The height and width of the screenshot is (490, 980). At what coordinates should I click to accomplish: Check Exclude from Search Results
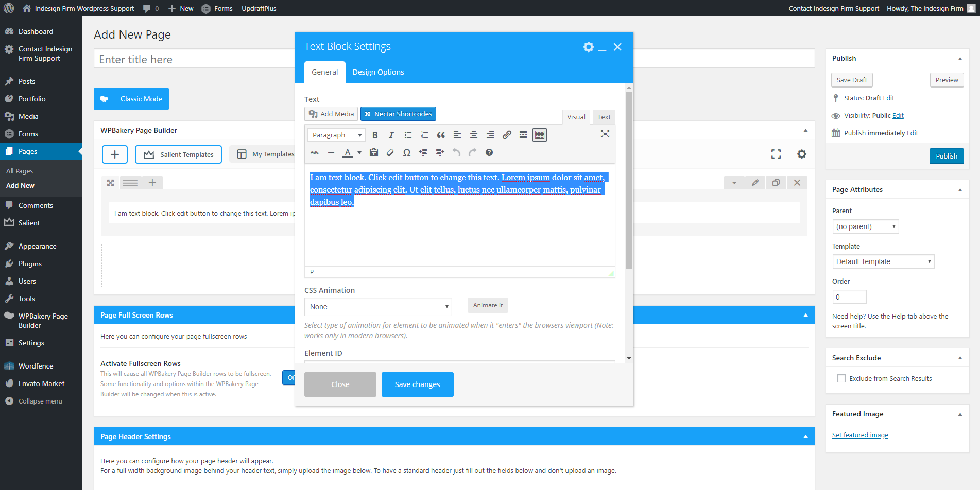(841, 379)
